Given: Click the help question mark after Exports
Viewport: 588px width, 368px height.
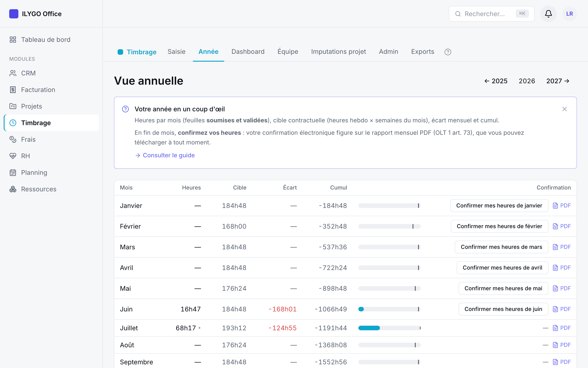Looking at the screenshot, I should tap(448, 52).
